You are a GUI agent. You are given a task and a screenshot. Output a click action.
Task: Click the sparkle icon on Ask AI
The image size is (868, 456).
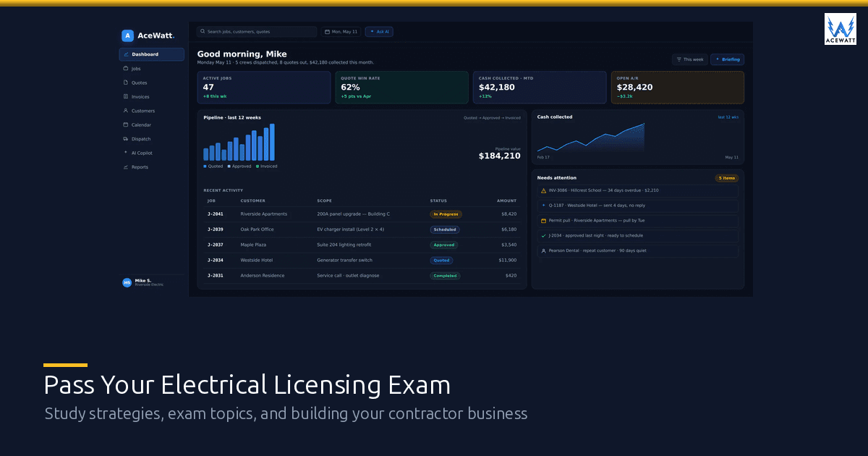372,32
